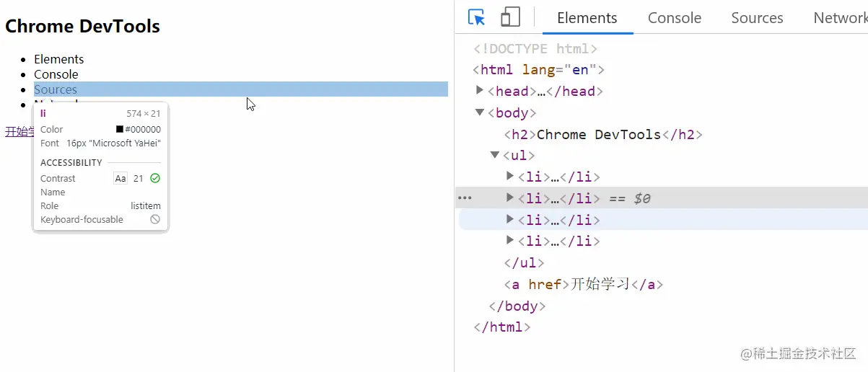The height and width of the screenshot is (372, 868).
Task: Click the listitem role value in tooltip
Action: 146,205
